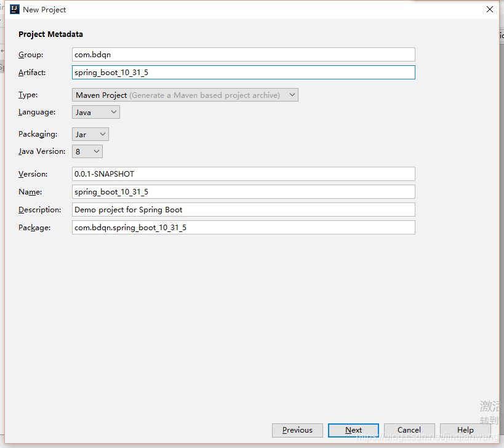Click the Name label

[x=30, y=192]
